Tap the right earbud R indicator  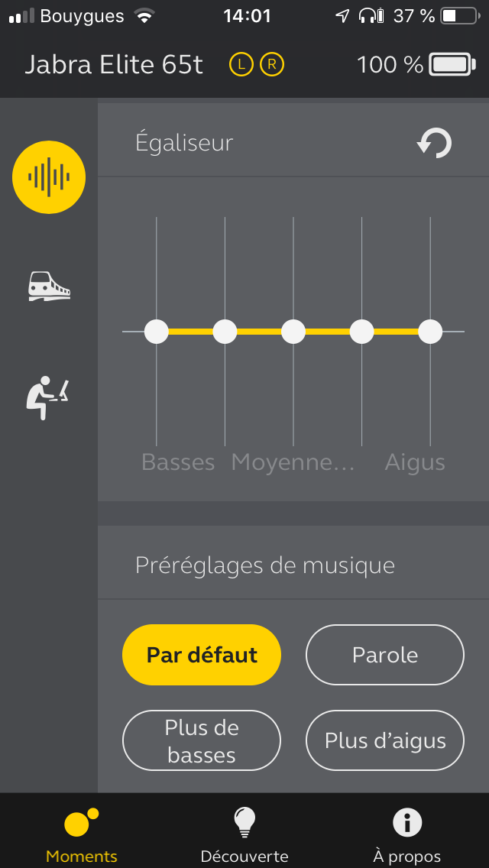[x=271, y=65]
